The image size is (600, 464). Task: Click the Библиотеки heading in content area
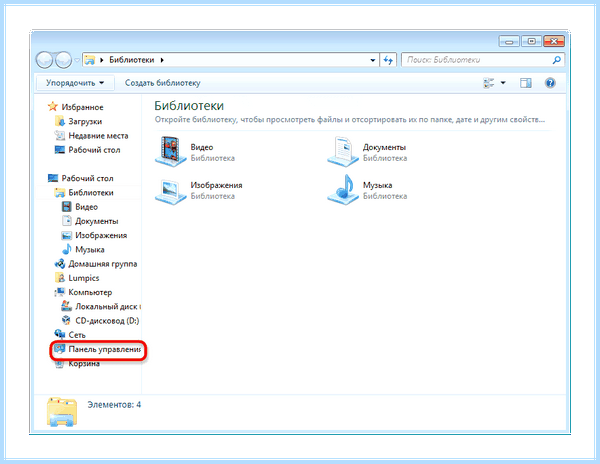pyautogui.click(x=189, y=106)
